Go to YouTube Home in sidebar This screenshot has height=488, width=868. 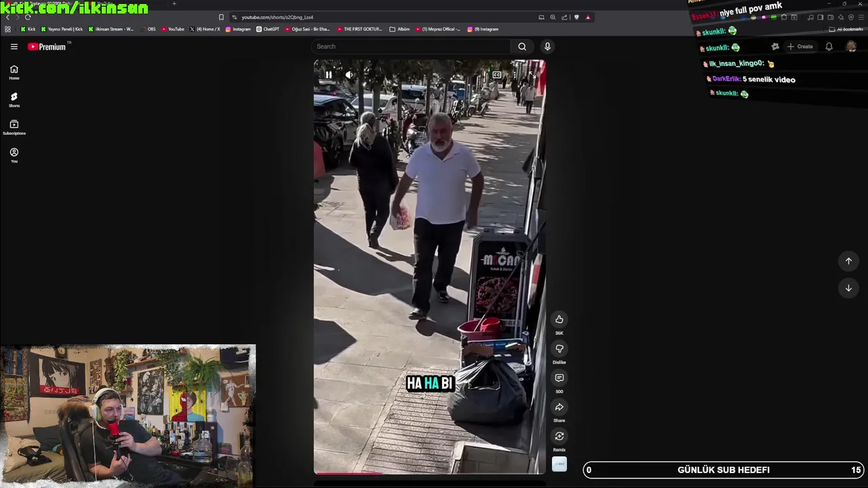point(14,73)
